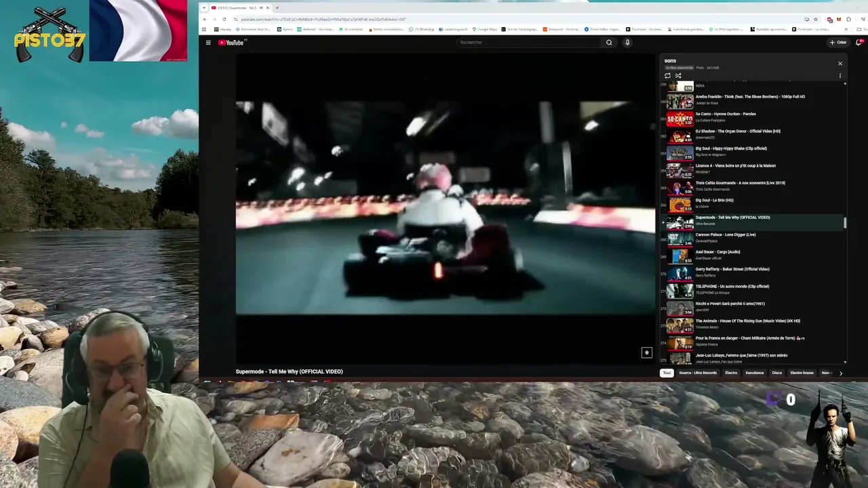
Task: Click the info card icon on video
Action: [646, 352]
